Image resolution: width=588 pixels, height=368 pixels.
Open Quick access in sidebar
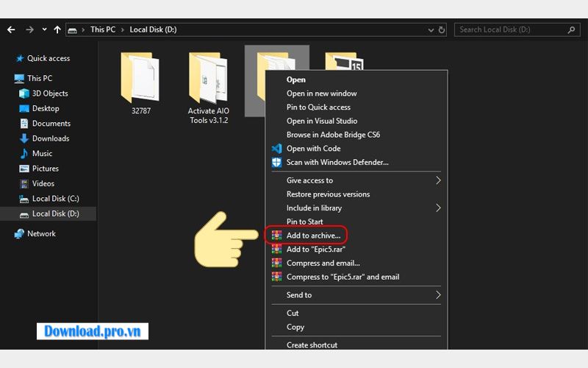(49, 58)
